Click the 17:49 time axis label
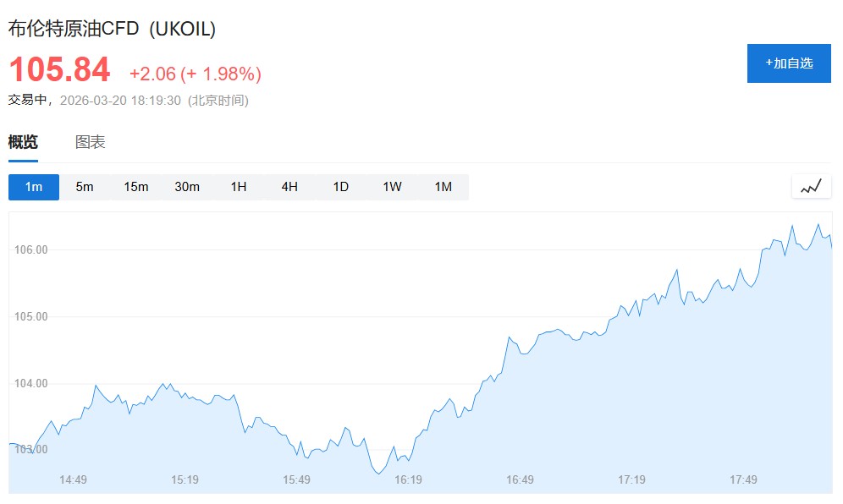Image resolution: width=843 pixels, height=504 pixels. (743, 479)
